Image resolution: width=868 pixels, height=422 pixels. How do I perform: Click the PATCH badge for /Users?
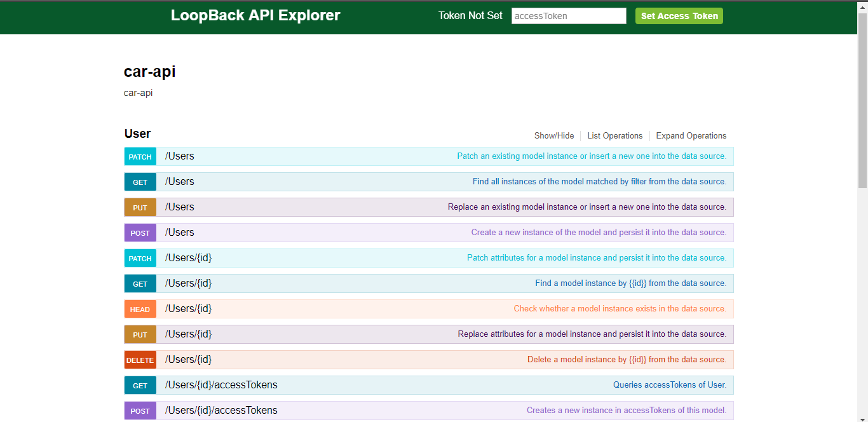click(140, 156)
